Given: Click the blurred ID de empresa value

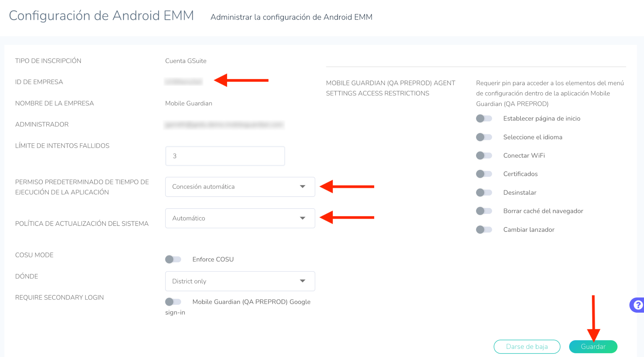Looking at the screenshot, I should [184, 82].
